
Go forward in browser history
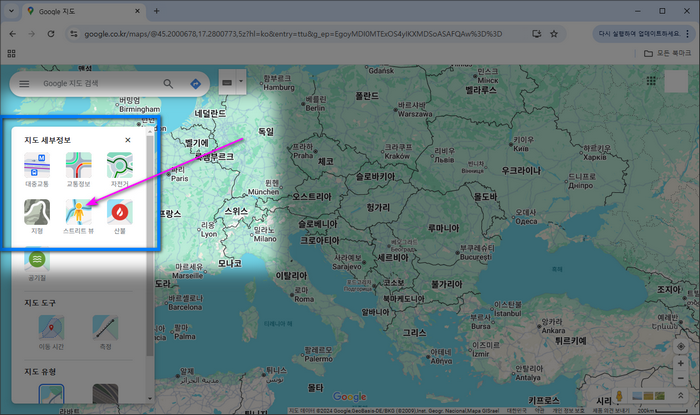point(31,34)
